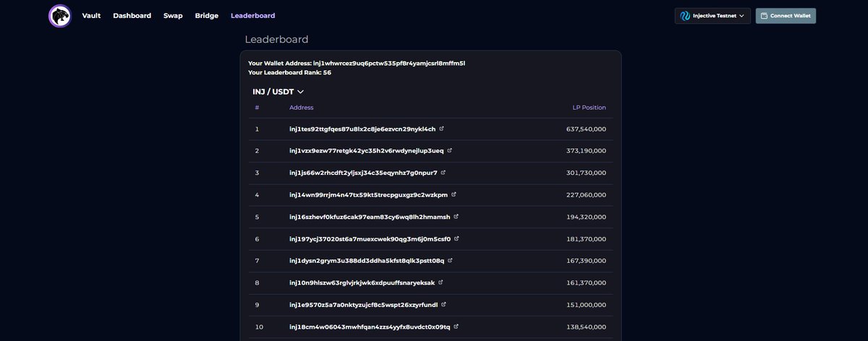Image resolution: width=868 pixels, height=341 pixels.
Task: Click the Connect Wallet button
Action: pos(786,16)
